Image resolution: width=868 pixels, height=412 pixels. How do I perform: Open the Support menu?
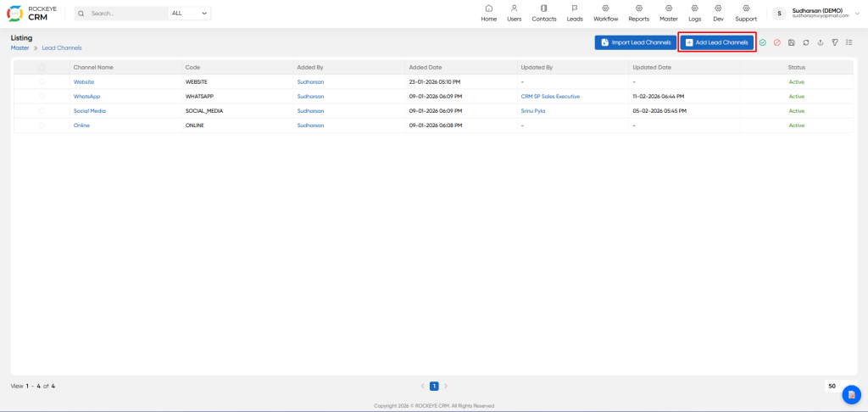746,14
